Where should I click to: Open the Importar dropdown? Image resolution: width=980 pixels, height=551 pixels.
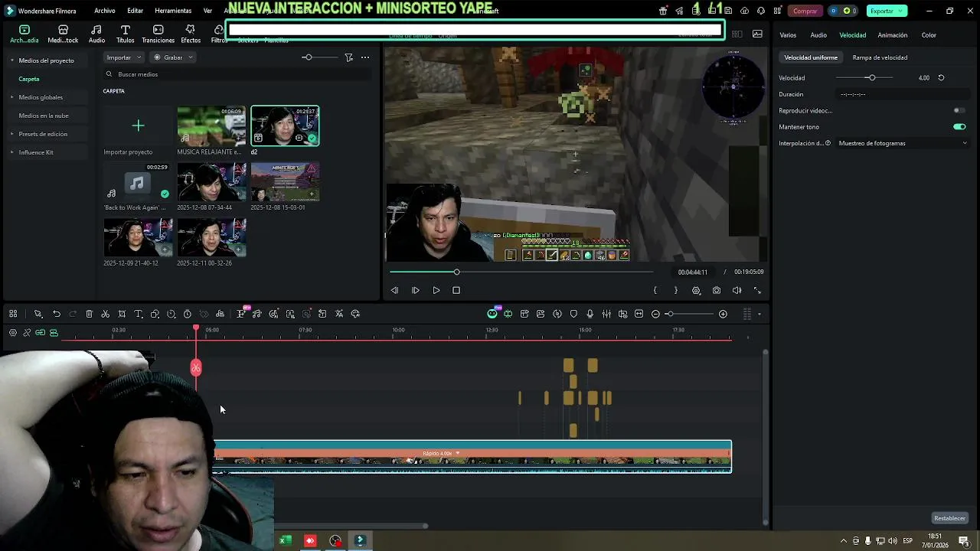(x=123, y=57)
